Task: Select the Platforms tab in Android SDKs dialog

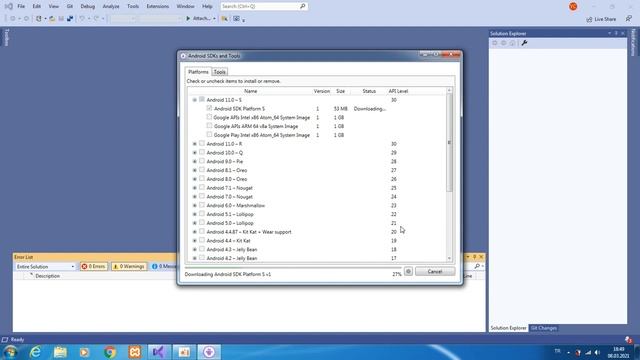Action: coord(198,72)
